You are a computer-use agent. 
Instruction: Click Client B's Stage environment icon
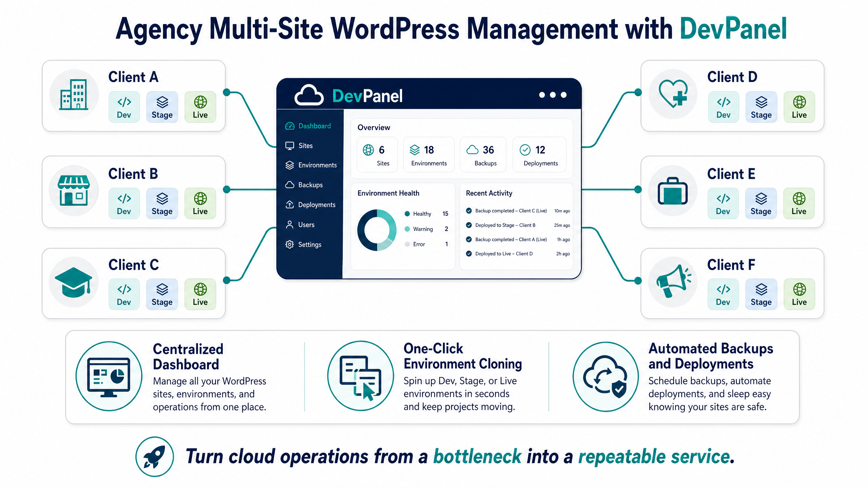[162, 203]
